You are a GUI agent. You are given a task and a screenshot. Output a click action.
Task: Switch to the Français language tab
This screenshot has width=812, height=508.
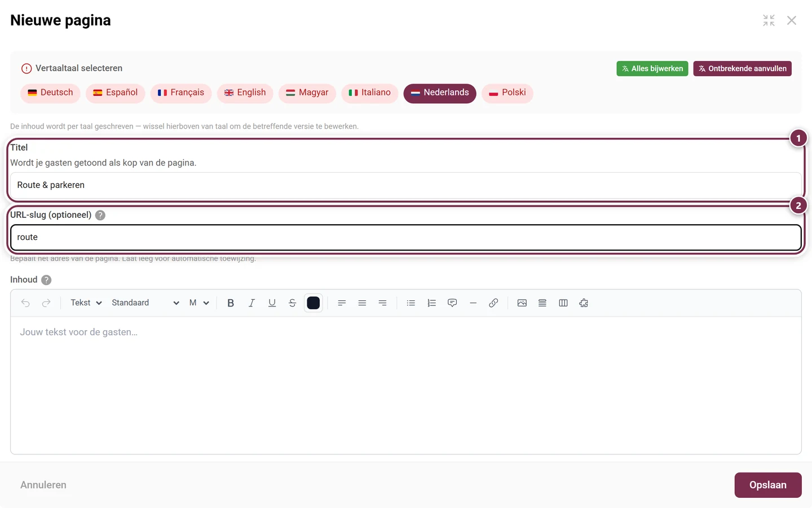[181, 93]
